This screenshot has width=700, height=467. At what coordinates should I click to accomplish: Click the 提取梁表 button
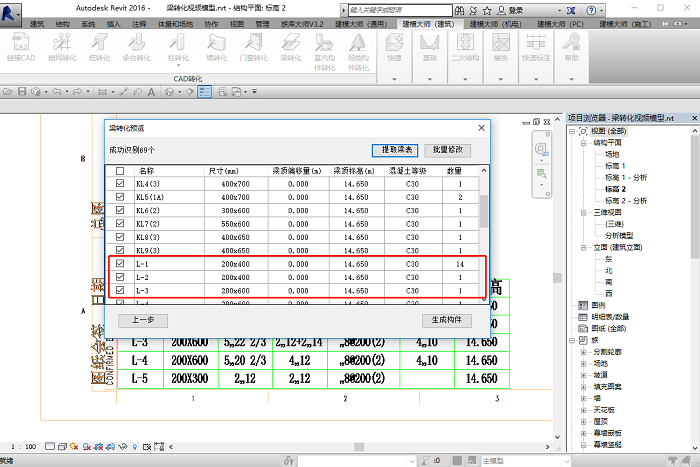pyautogui.click(x=395, y=150)
